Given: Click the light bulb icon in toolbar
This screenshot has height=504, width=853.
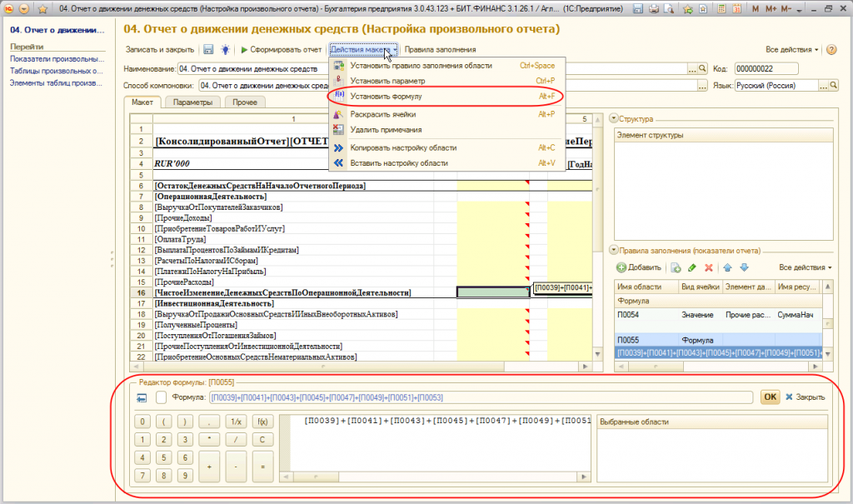Looking at the screenshot, I should [225, 50].
